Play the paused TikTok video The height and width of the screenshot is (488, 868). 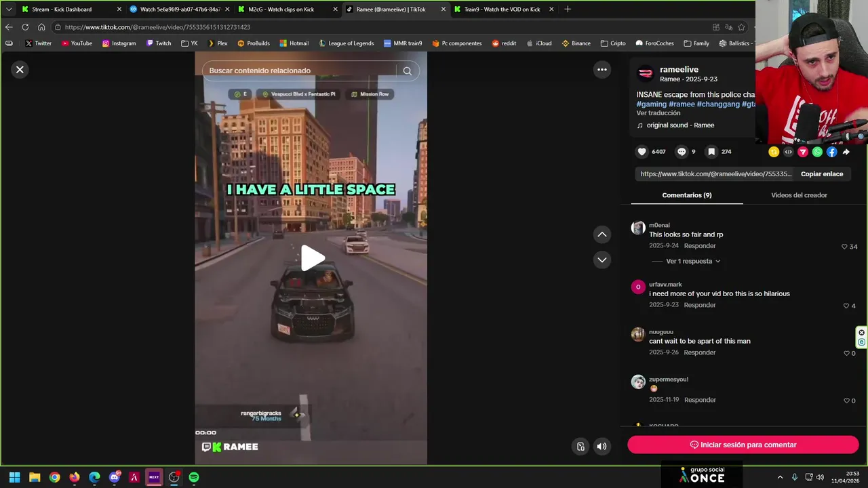pos(312,258)
